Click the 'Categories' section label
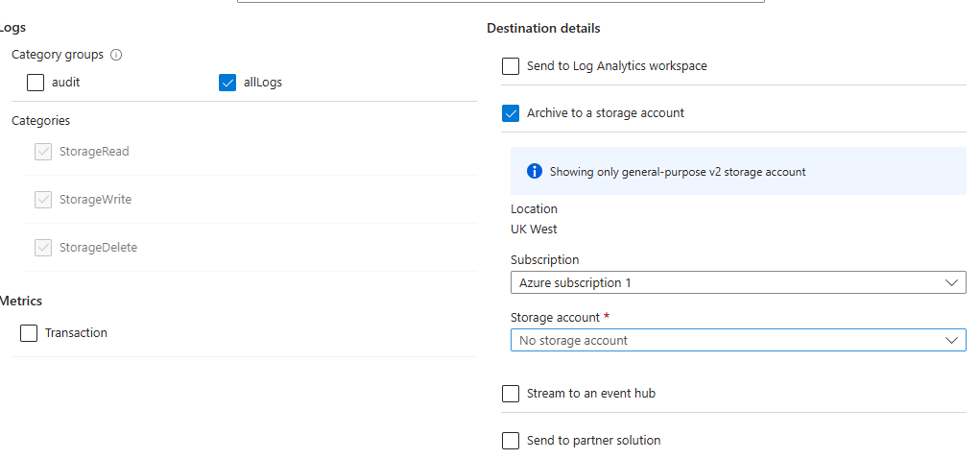The width and height of the screenshot is (980, 459). point(40,120)
